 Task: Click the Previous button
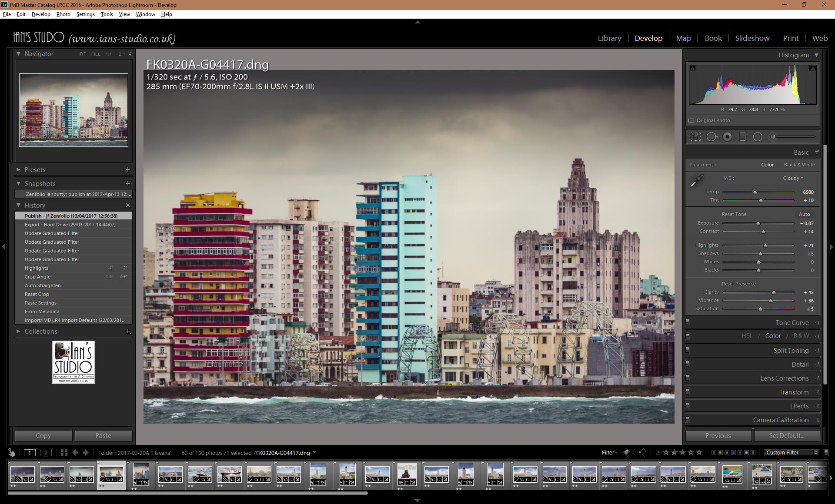[718, 436]
